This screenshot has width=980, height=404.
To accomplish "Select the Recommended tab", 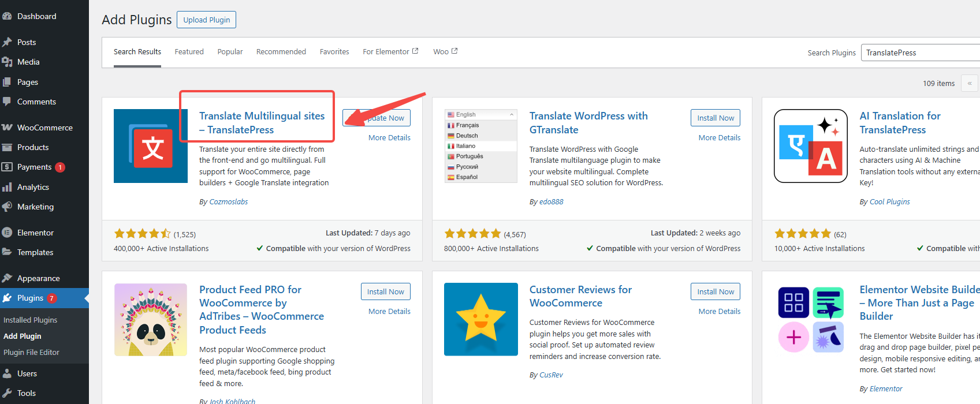I will tap(281, 52).
